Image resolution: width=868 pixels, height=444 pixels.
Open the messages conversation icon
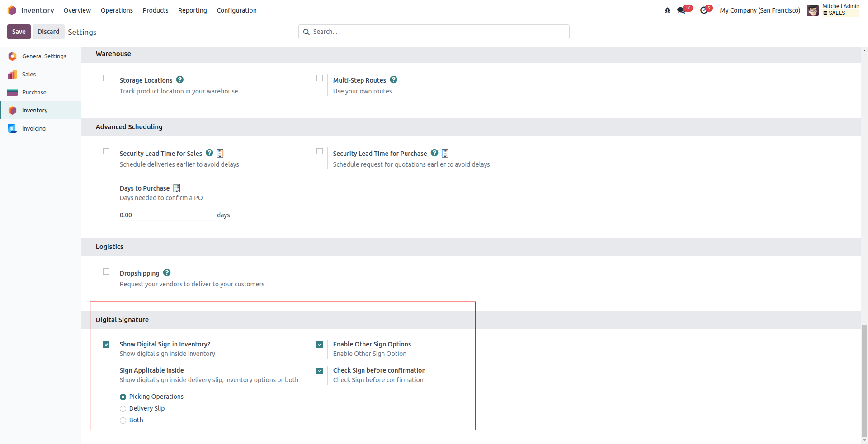click(x=681, y=10)
